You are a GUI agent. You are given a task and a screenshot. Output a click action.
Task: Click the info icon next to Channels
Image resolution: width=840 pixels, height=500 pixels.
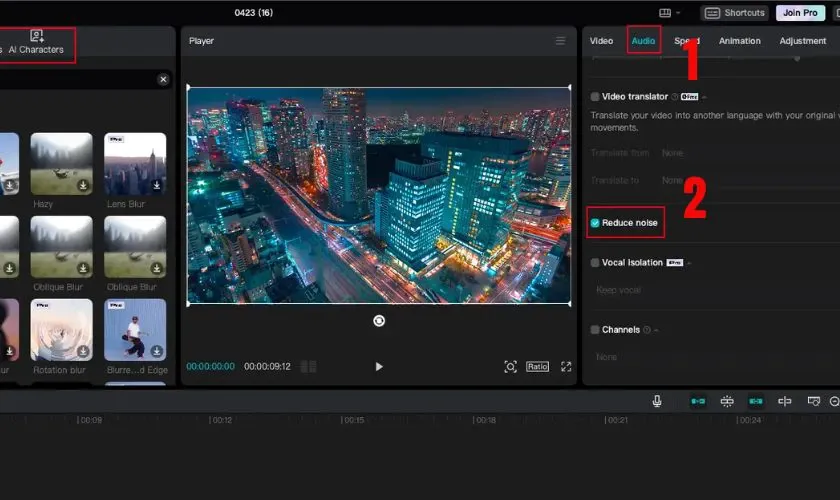tap(647, 330)
